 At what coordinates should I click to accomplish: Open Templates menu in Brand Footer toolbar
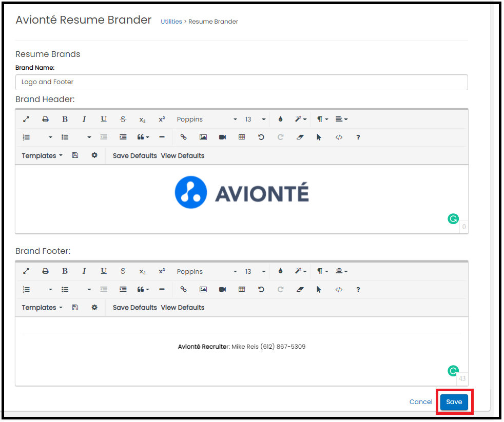[x=42, y=308]
